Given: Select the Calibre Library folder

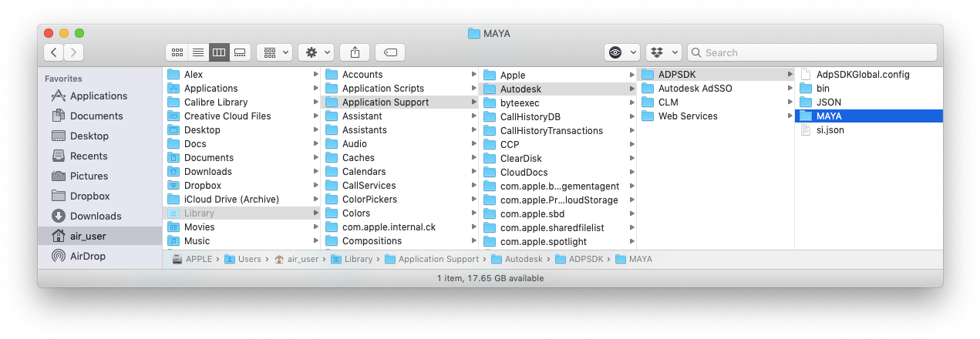Looking at the screenshot, I should [241, 102].
